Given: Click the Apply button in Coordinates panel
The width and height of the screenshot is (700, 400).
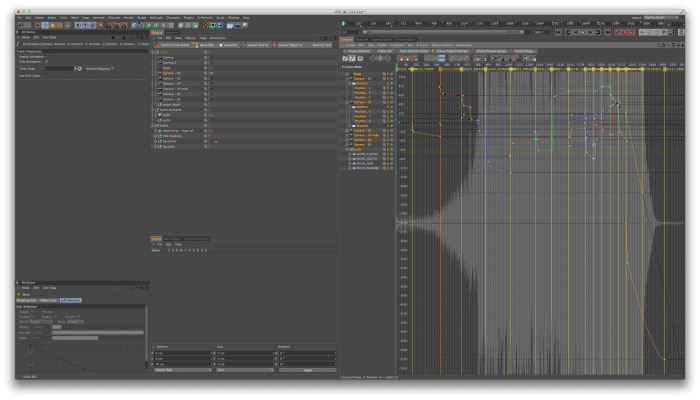Looking at the screenshot, I should tap(307, 370).
